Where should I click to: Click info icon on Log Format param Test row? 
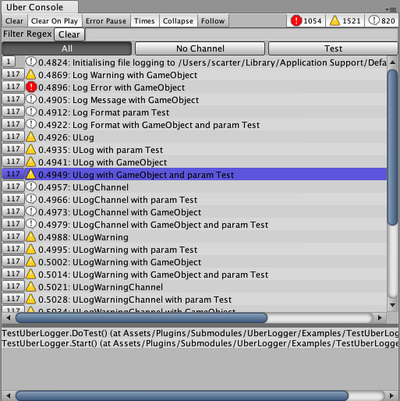pos(31,112)
